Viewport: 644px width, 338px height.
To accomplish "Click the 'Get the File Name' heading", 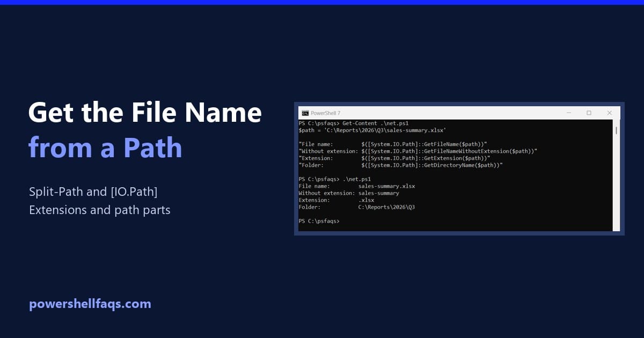I will point(145,113).
